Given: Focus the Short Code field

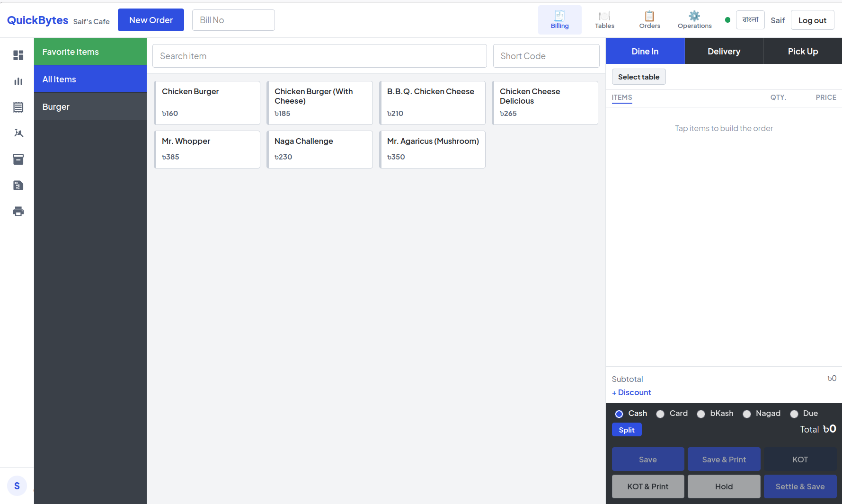Looking at the screenshot, I should pos(546,56).
